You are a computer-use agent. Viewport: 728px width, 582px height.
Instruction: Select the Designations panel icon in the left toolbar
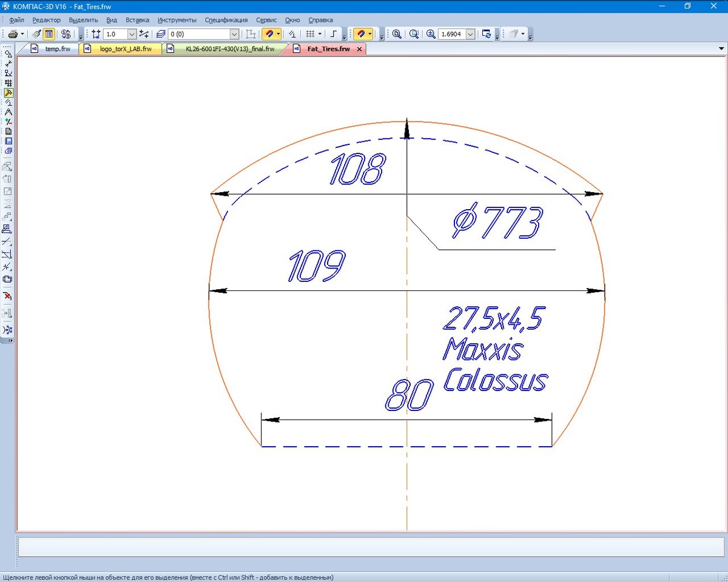(8, 73)
